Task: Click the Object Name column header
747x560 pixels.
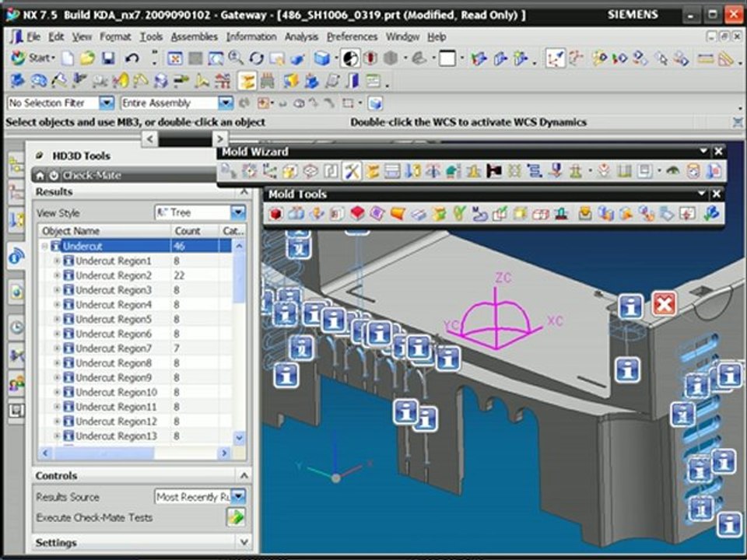Action: [105, 231]
